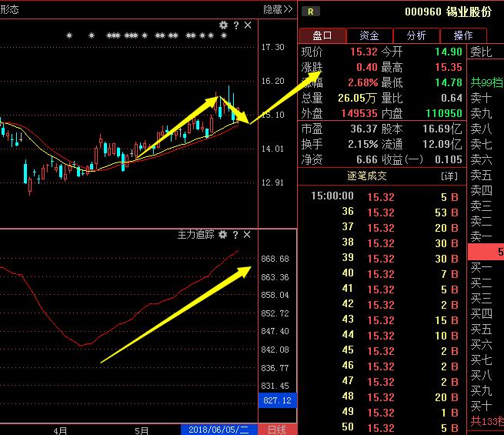Screen dimensions: 504x435
Task: Expand trade details via [详] link
Action: coord(449,176)
